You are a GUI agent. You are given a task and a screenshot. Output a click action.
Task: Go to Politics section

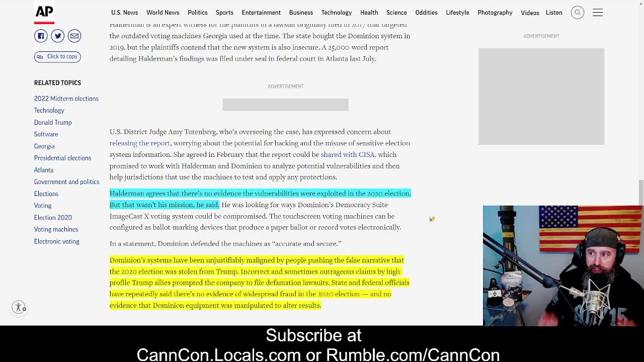pyautogui.click(x=197, y=13)
